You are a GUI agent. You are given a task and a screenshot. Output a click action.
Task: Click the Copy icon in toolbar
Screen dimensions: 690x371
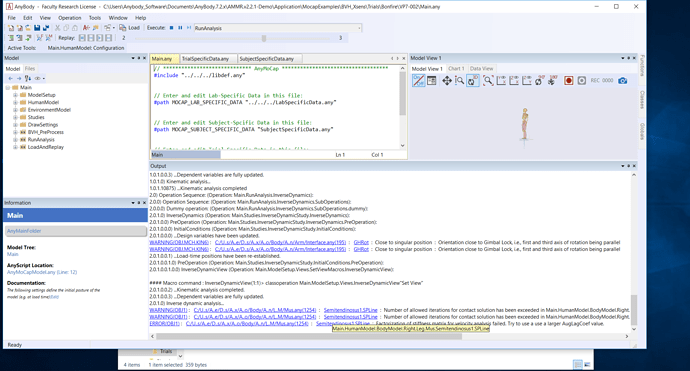tap(66, 28)
